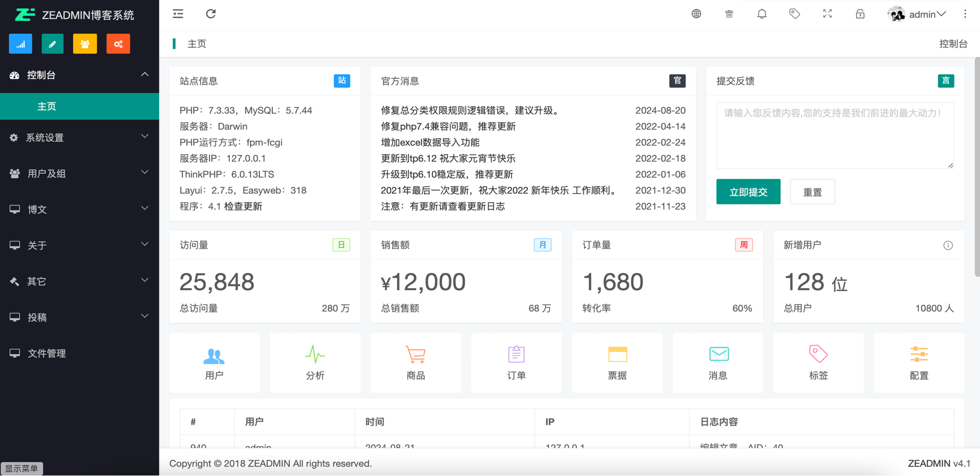Open the 票据 quick shortcut card

click(x=617, y=363)
